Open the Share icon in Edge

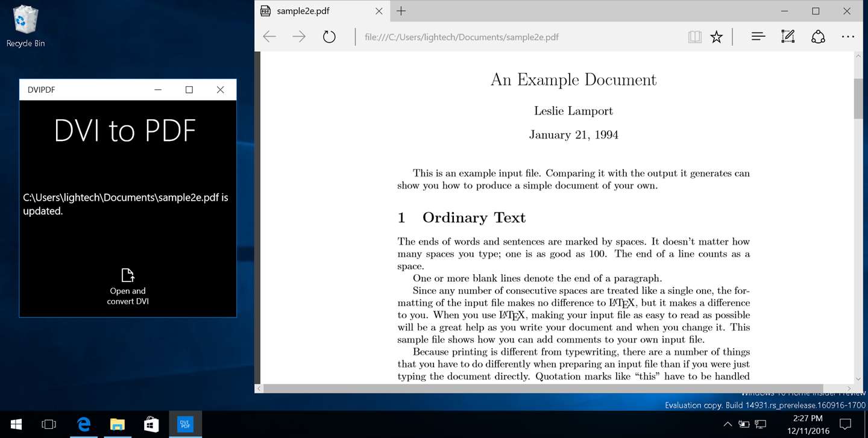point(818,37)
